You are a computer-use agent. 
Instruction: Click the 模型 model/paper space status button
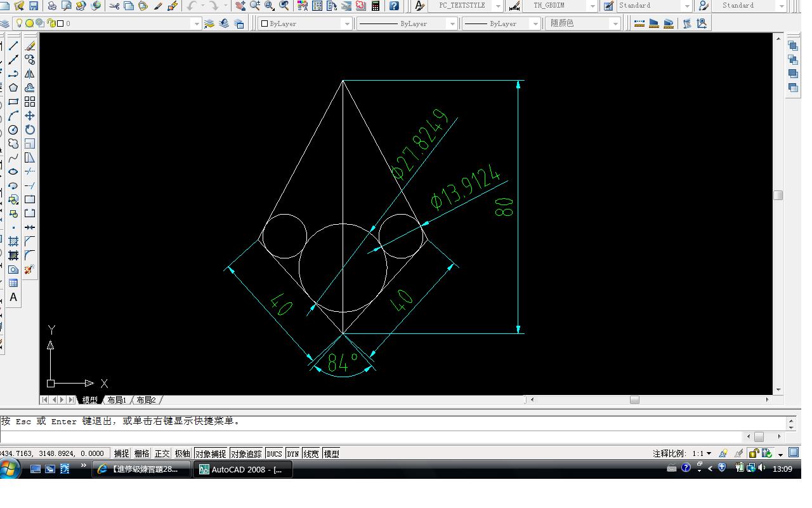[331, 453]
